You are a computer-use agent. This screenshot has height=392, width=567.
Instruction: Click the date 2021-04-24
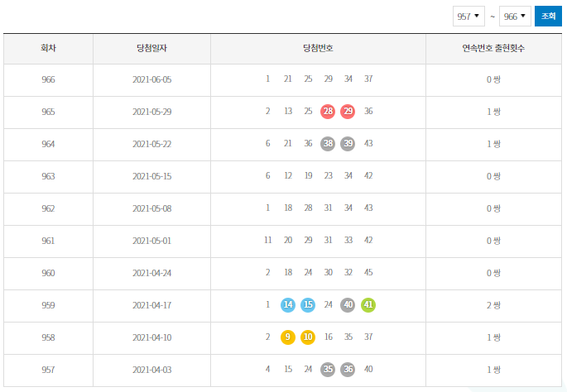click(151, 273)
